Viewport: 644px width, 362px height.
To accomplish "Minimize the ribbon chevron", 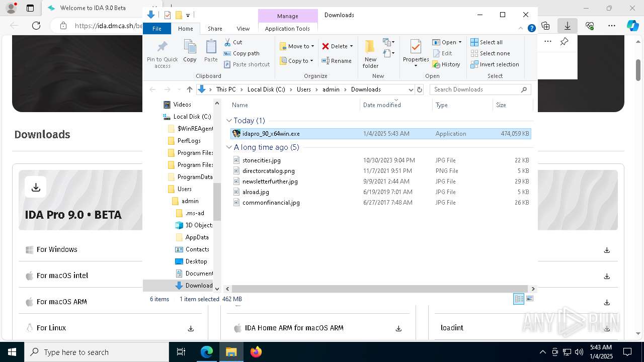I will tap(521, 29).
